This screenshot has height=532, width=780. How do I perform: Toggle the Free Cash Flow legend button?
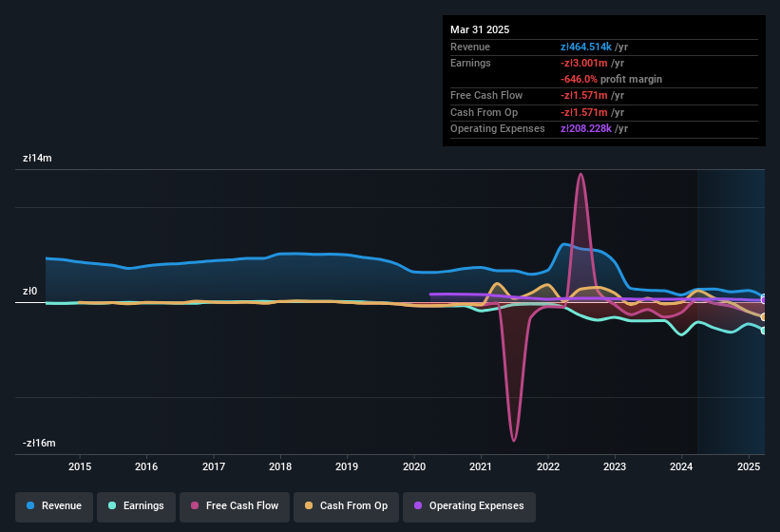tap(235, 506)
